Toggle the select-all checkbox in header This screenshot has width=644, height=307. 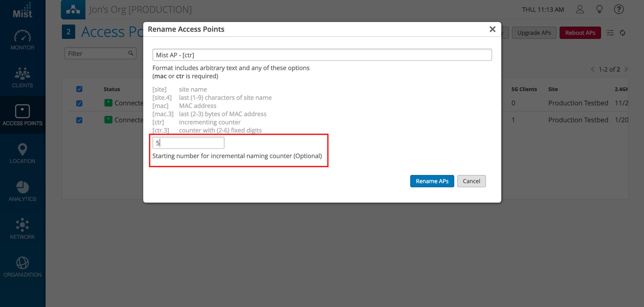point(79,89)
